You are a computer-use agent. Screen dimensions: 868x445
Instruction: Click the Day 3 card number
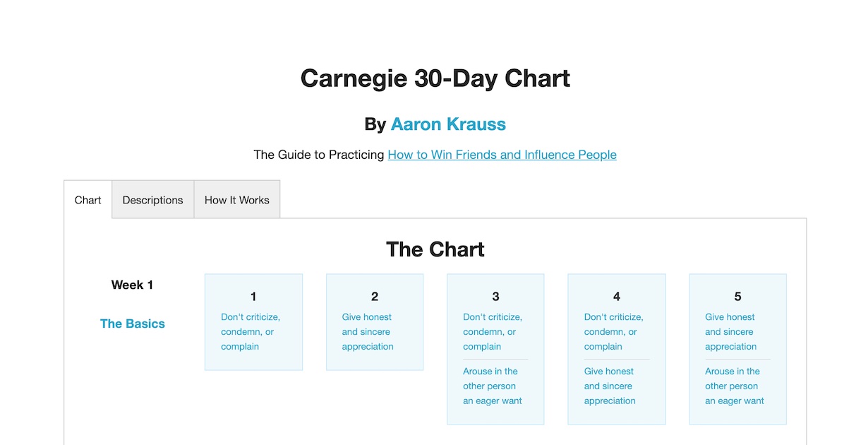click(x=495, y=297)
